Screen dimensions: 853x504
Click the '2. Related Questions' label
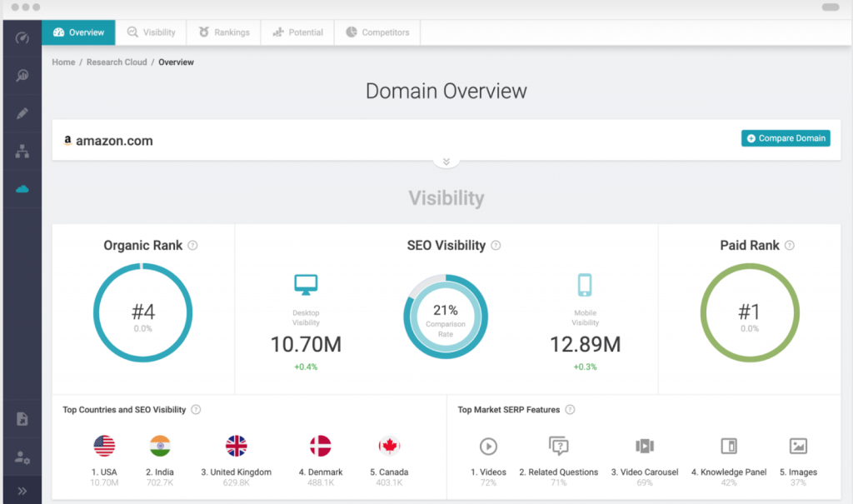tap(559, 472)
